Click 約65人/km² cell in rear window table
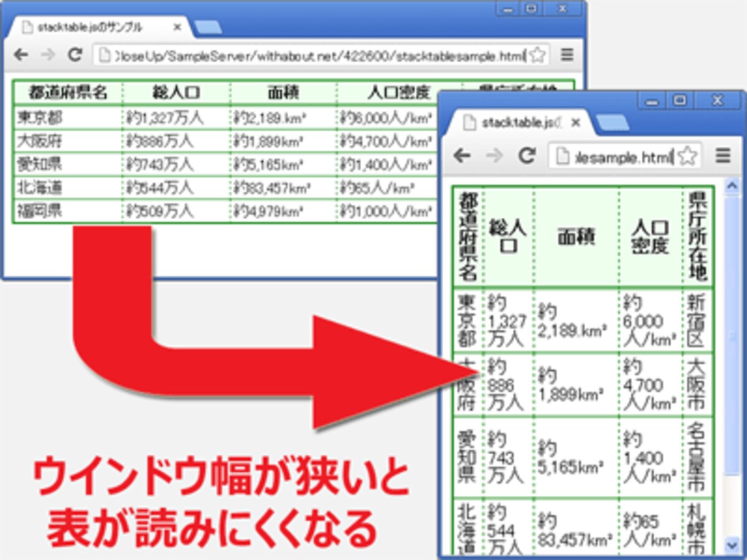 (388, 188)
